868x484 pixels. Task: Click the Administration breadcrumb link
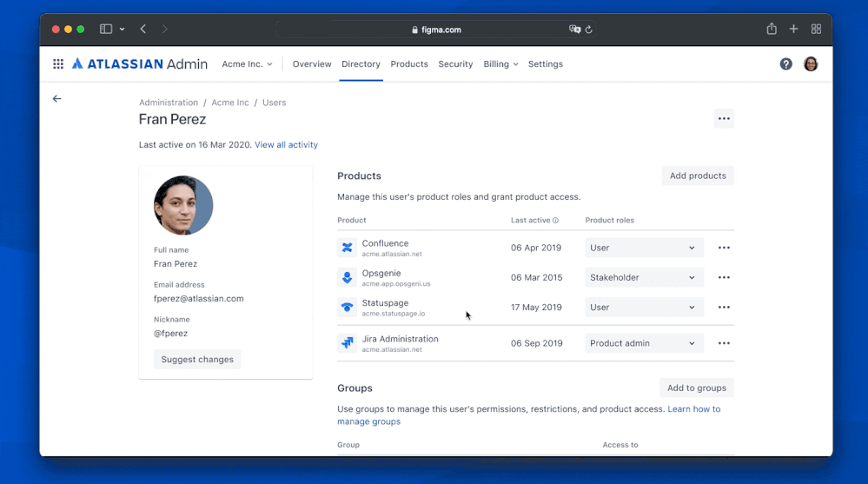169,103
